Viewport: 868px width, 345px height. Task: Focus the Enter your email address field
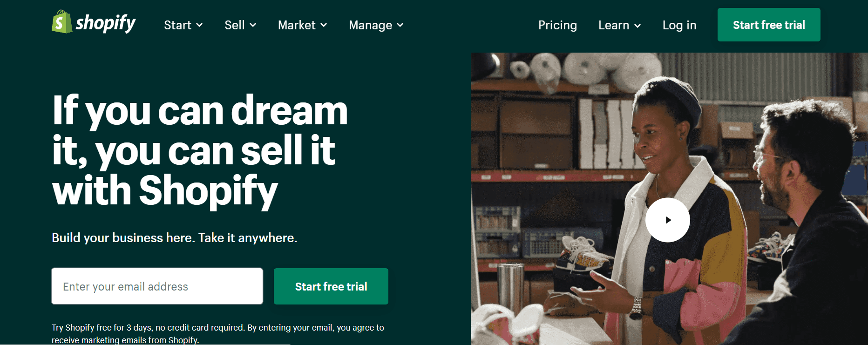tap(157, 286)
